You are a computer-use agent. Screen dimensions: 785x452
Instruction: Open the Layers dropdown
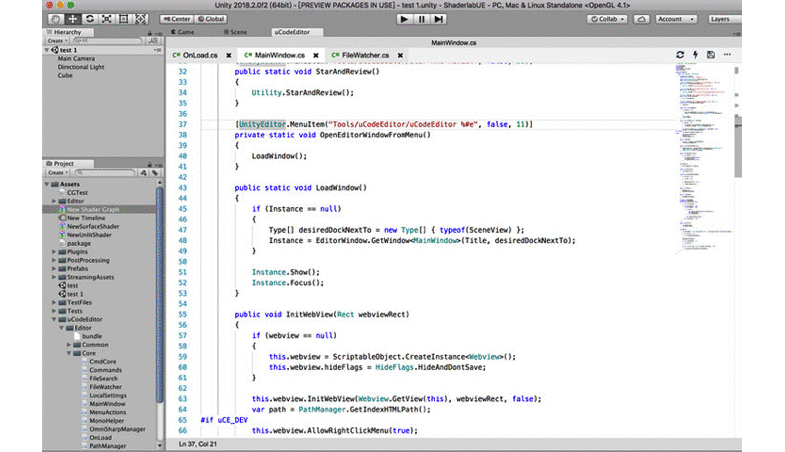[x=723, y=19]
